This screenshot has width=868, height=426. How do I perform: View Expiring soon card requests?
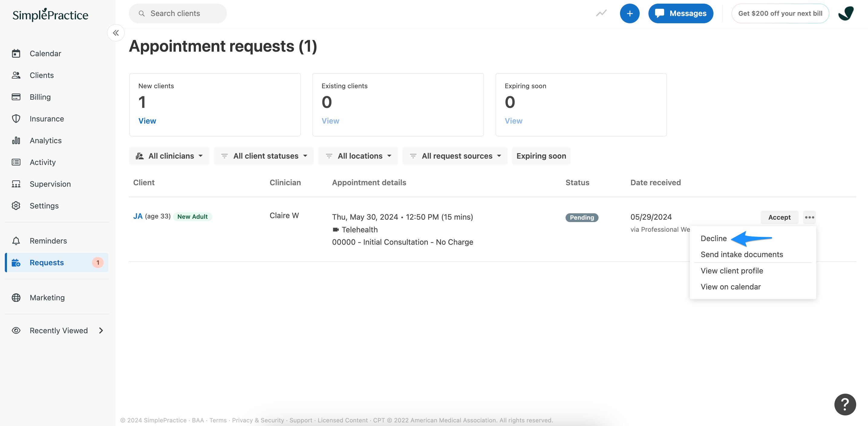514,121
